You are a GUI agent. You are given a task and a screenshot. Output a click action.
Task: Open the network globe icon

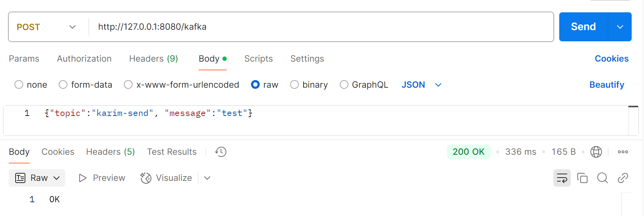click(x=596, y=152)
